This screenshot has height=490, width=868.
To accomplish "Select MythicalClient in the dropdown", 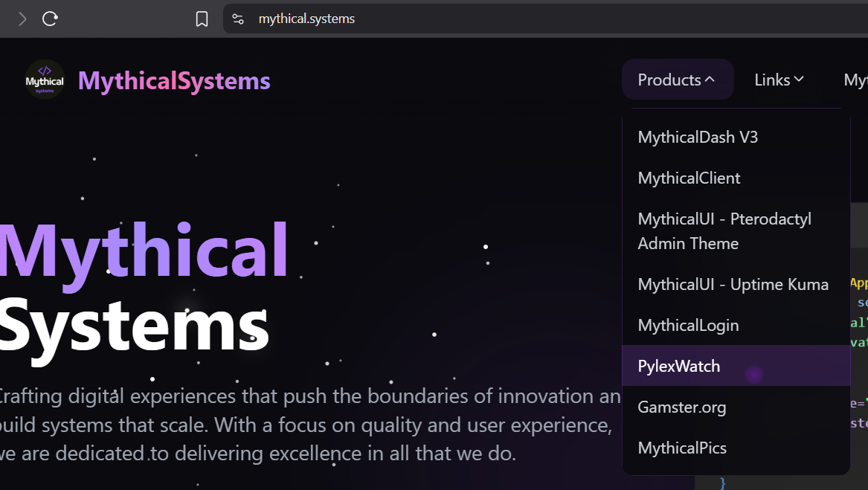I will (x=689, y=178).
